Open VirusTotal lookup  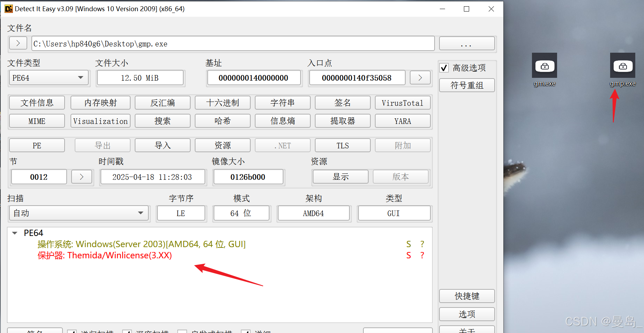point(402,102)
